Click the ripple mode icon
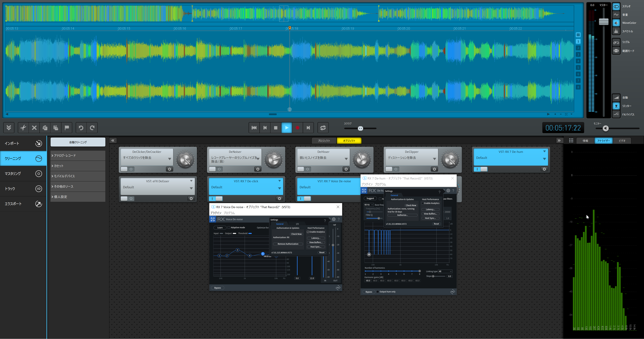 point(616,42)
